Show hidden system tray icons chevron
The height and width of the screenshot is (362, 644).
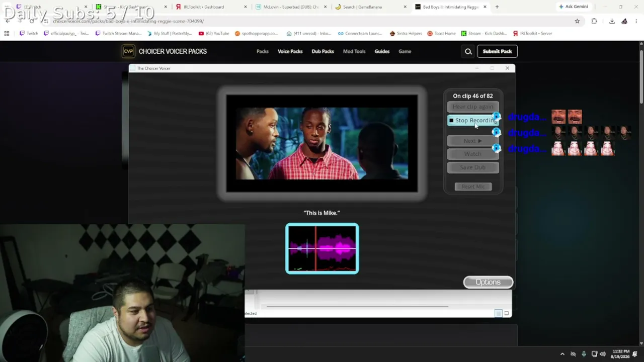562,354
